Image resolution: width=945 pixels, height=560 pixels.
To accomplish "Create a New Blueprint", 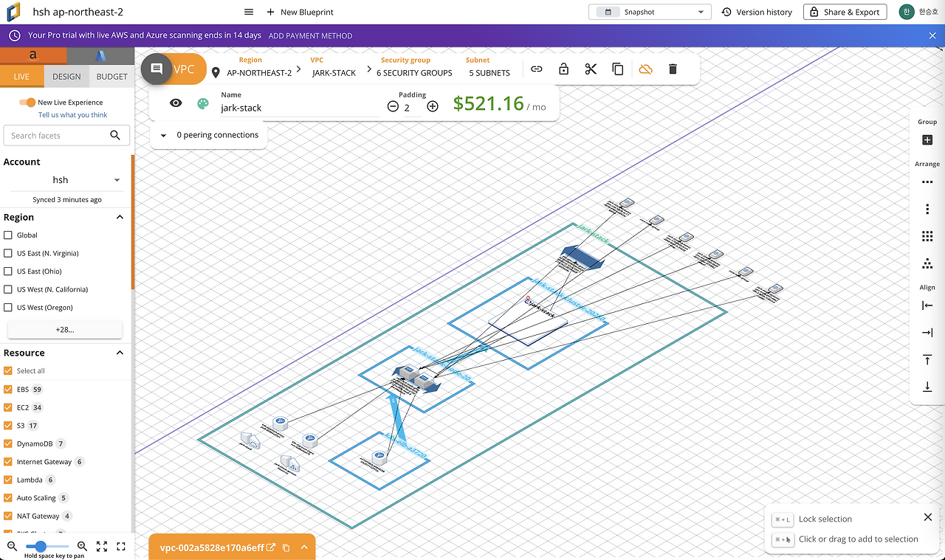I will (x=300, y=12).
